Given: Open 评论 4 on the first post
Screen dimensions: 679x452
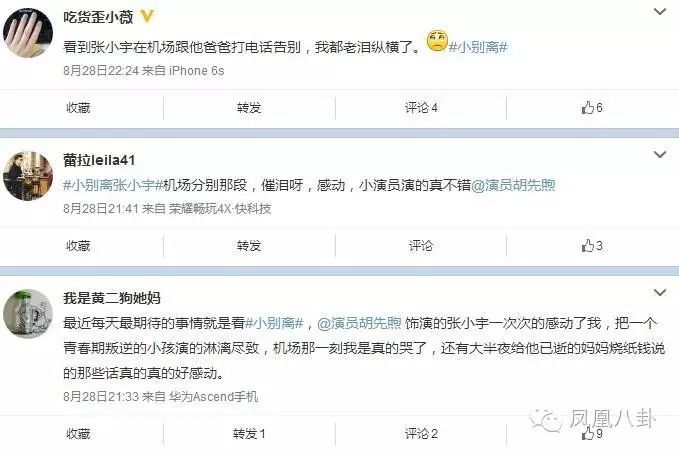Looking at the screenshot, I should [x=421, y=107].
